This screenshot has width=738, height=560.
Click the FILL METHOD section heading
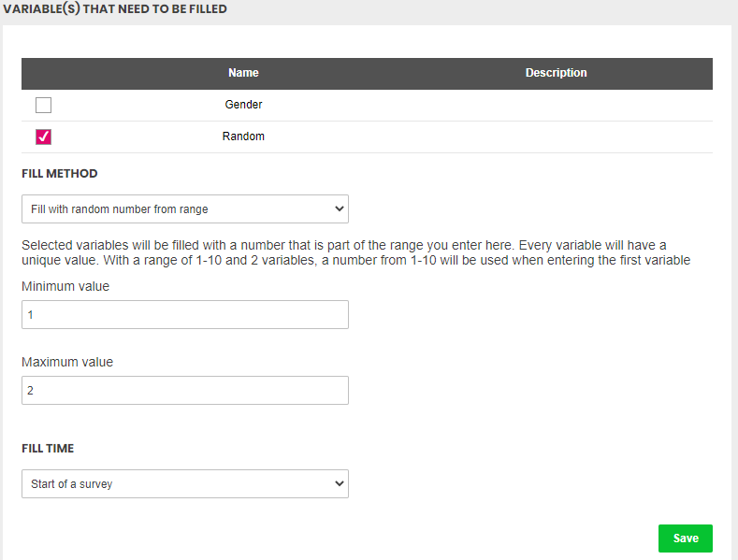coord(59,174)
